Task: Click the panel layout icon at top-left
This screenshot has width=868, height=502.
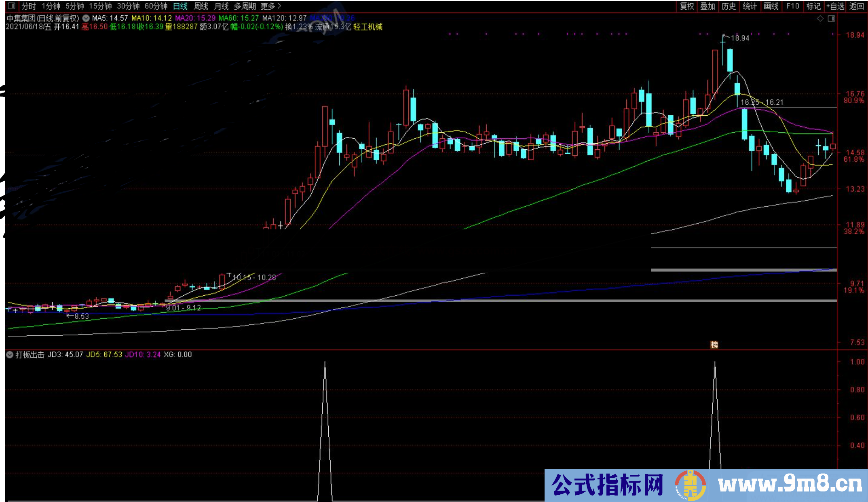Action: (x=11, y=6)
